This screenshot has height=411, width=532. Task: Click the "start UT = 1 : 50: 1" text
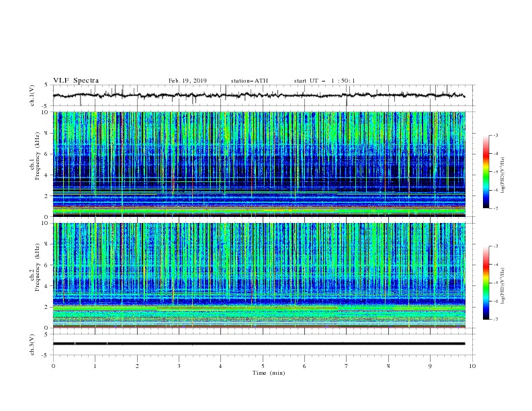pos(324,81)
